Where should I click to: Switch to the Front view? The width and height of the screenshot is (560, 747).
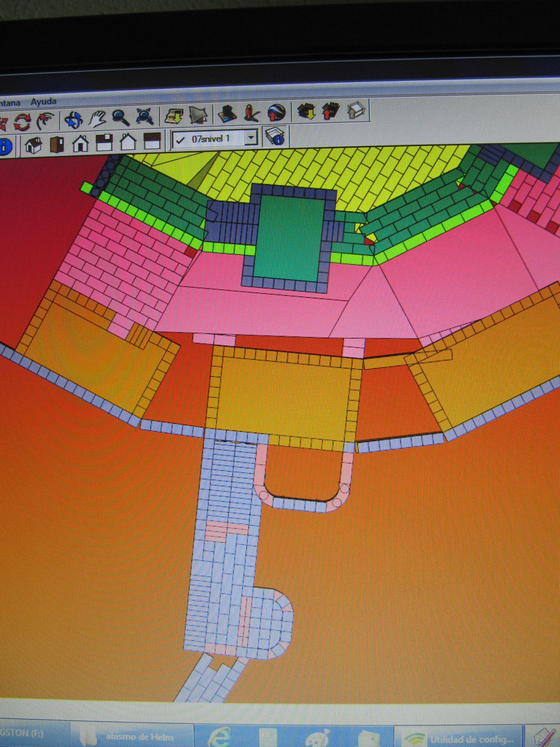coord(80,143)
